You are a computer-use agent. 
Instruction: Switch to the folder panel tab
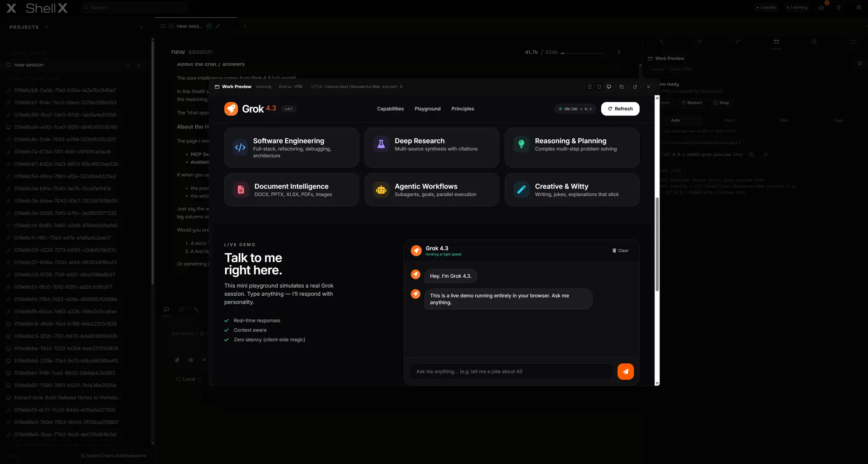pyautogui.click(x=852, y=42)
